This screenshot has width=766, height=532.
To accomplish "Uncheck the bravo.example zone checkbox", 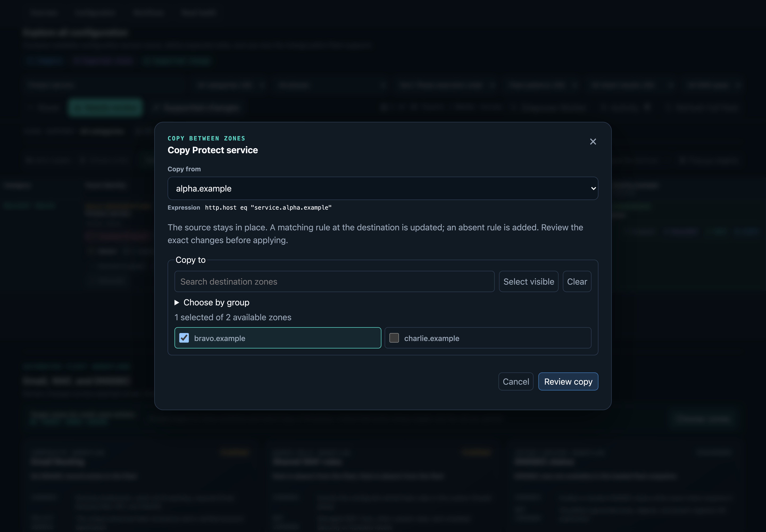I will tap(184, 338).
